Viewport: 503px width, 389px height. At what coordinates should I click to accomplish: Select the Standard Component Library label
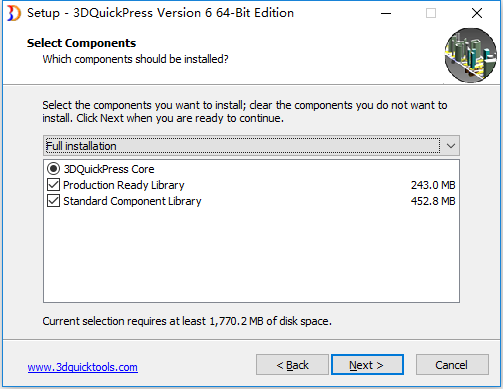coord(132,201)
